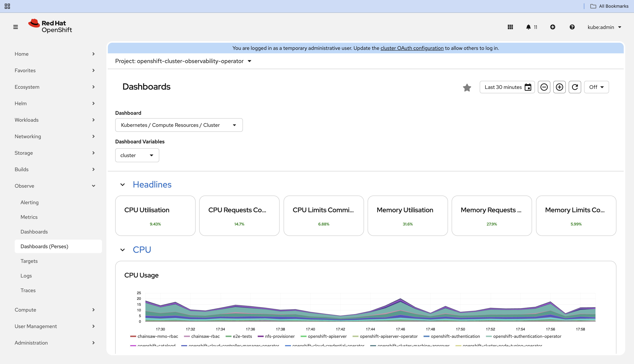Open notifications bell icon

click(528, 27)
